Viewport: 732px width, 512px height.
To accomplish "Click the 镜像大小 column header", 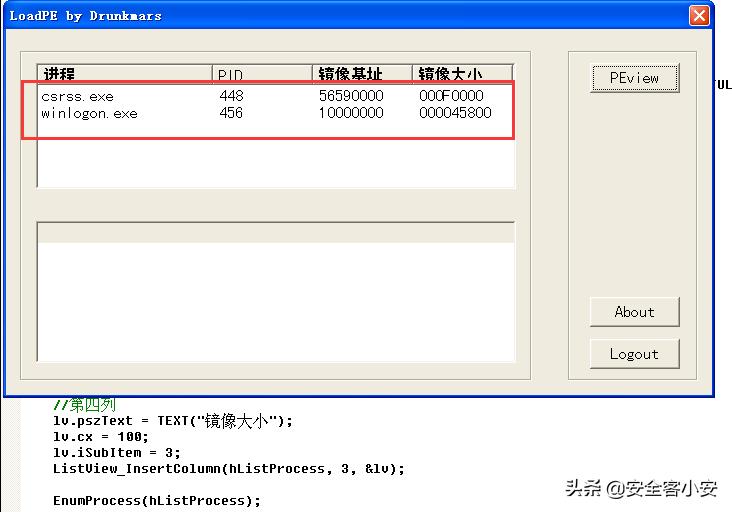I will (x=461, y=74).
